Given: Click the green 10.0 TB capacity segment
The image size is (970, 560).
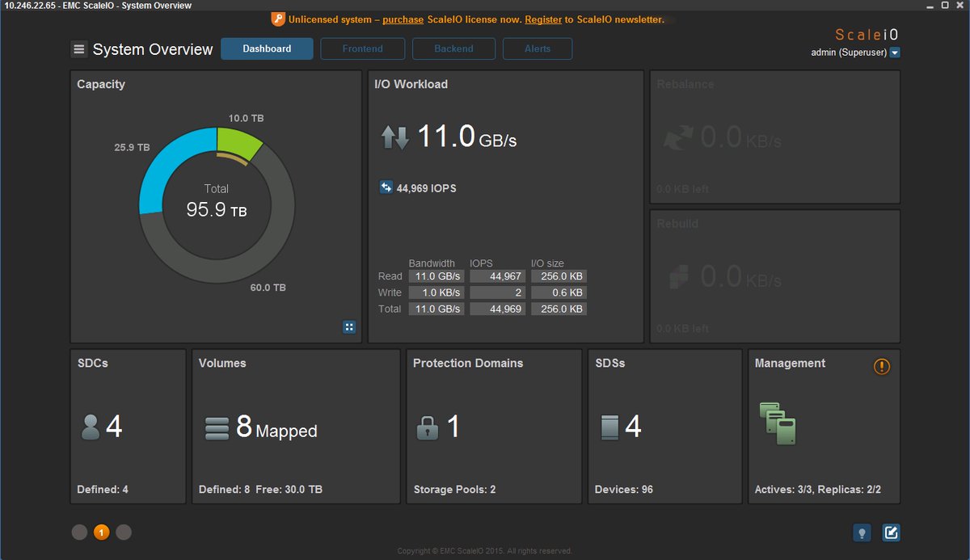Looking at the screenshot, I should pos(238,142).
